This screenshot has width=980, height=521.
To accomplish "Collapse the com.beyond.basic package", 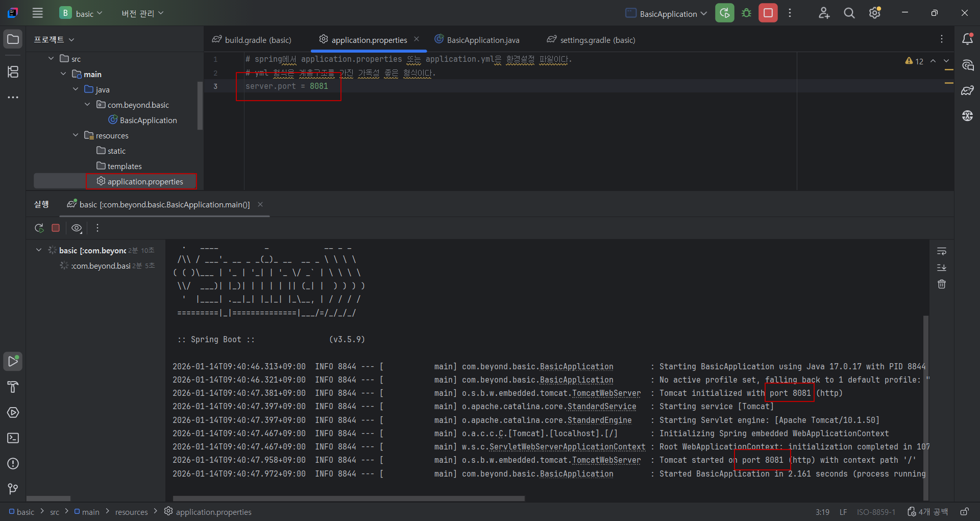I will 87,105.
